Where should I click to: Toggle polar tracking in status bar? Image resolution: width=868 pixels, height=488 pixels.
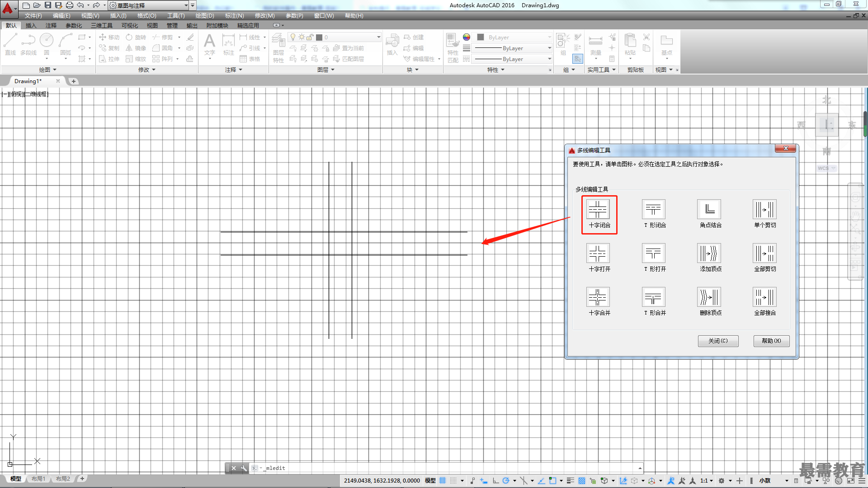point(506,481)
